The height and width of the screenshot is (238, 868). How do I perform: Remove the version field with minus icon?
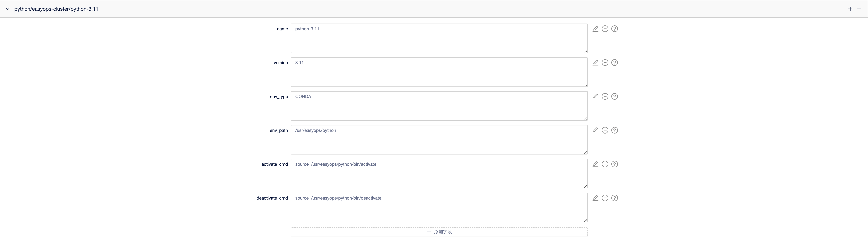[605, 63]
